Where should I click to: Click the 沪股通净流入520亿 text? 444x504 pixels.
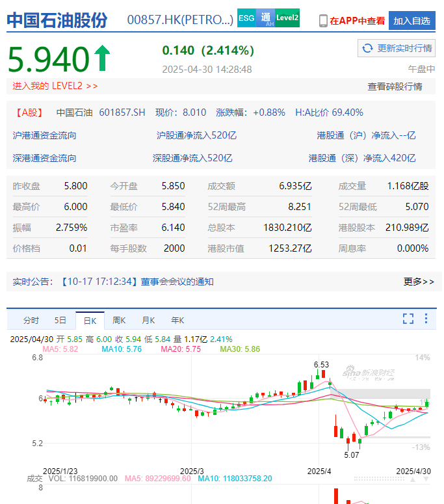point(196,135)
